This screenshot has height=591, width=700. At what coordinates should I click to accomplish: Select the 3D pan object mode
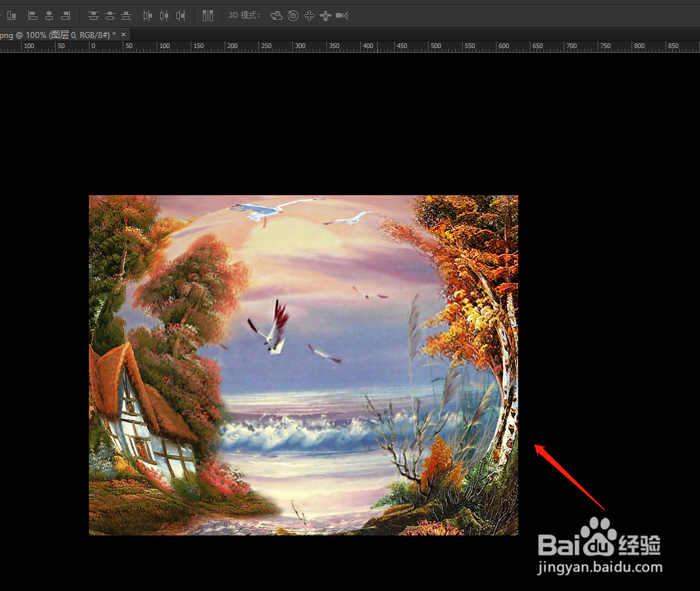(309, 16)
